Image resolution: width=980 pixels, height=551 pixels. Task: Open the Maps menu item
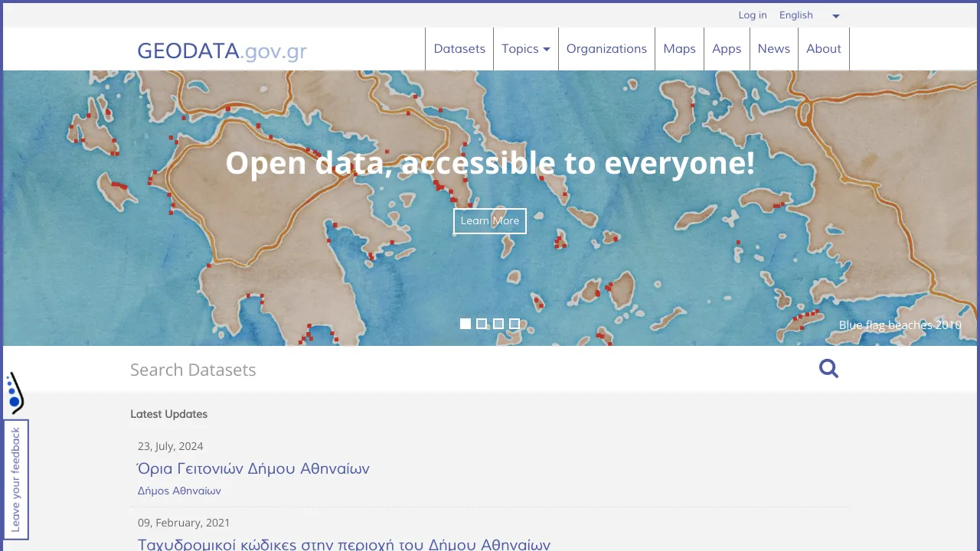679,49
